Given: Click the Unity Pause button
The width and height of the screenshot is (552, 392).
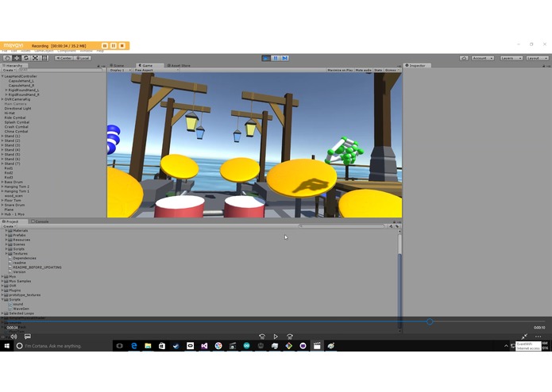Looking at the screenshot, I should (276, 58).
